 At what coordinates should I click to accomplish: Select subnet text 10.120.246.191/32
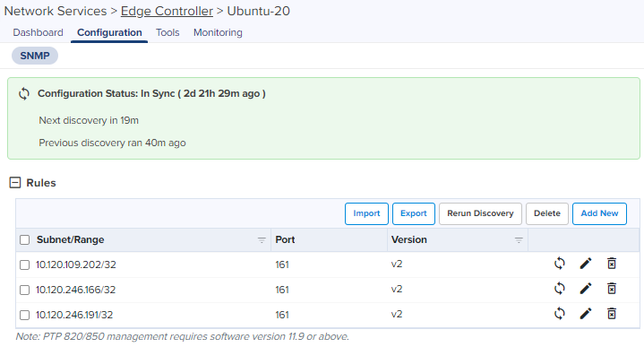[74, 316]
